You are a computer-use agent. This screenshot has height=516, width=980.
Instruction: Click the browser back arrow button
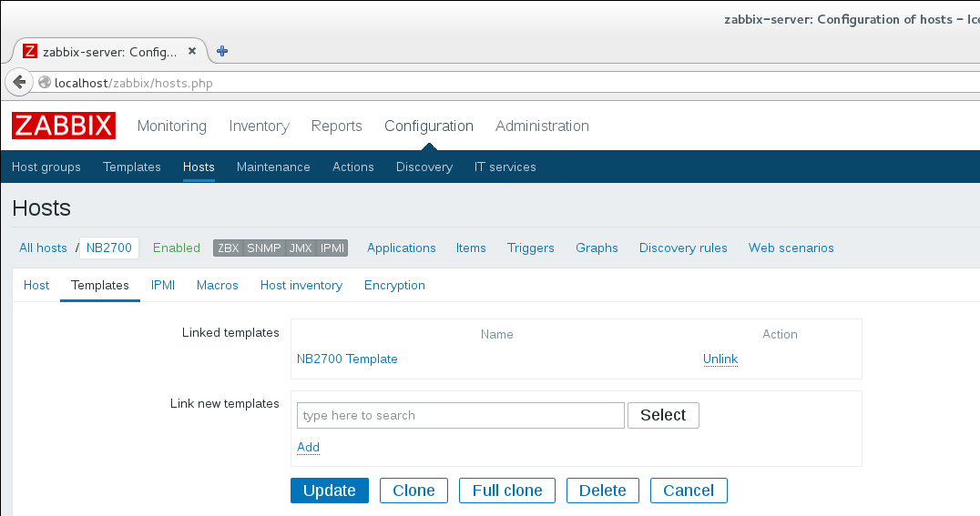[19, 82]
